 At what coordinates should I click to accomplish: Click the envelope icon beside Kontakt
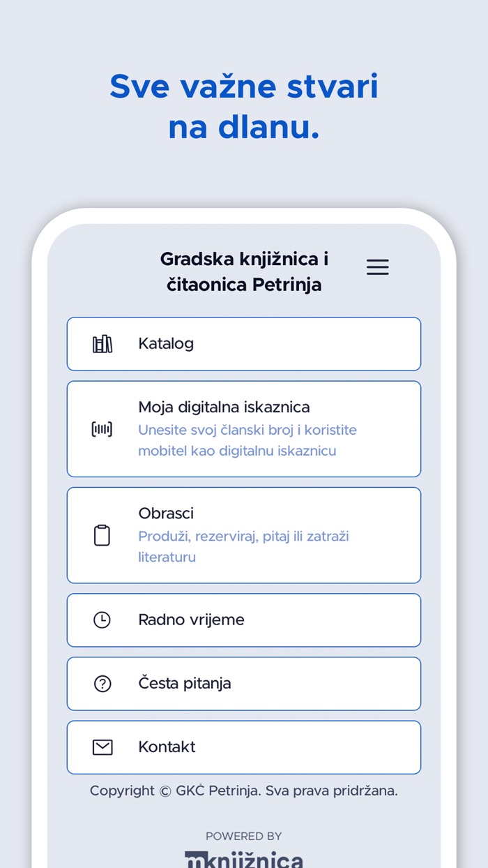click(102, 747)
